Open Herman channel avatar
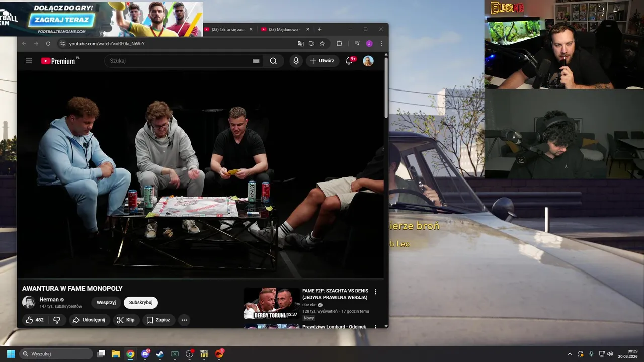Image resolution: width=644 pixels, height=362 pixels. pos(29,302)
